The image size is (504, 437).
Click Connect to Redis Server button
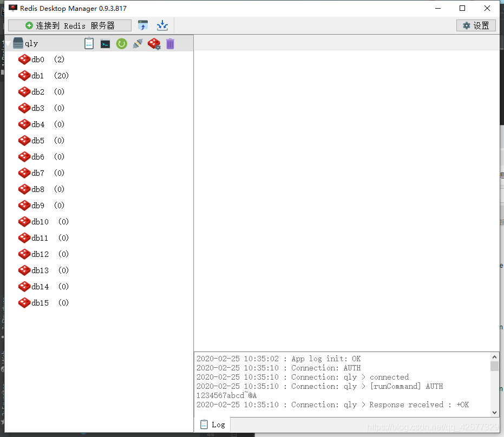coord(70,25)
